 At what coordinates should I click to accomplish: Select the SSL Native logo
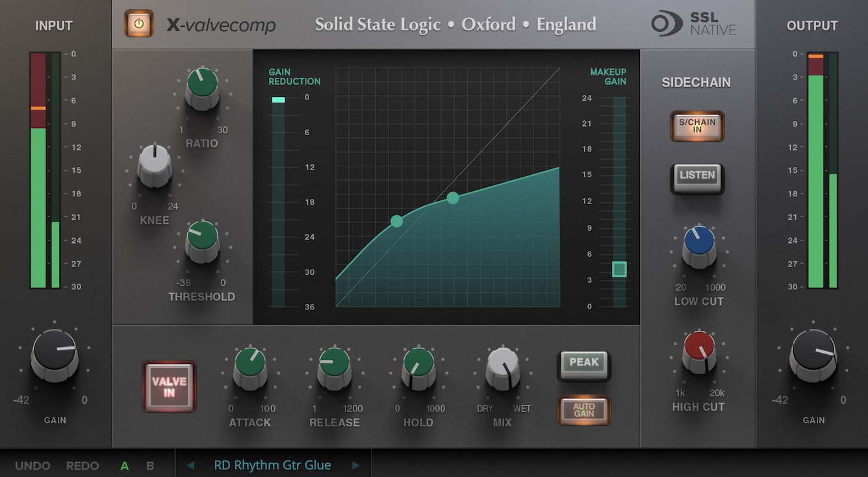coord(693,23)
